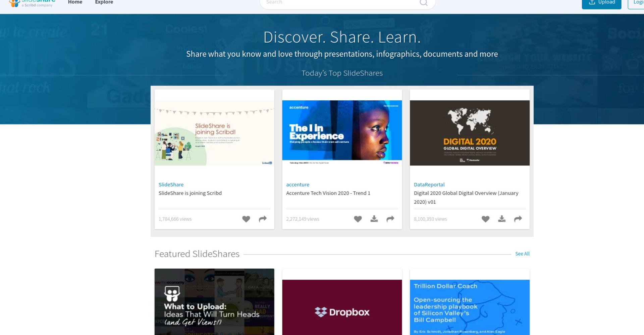
Task: Click the 'Featured SlideShares' heading
Action: tap(197, 254)
